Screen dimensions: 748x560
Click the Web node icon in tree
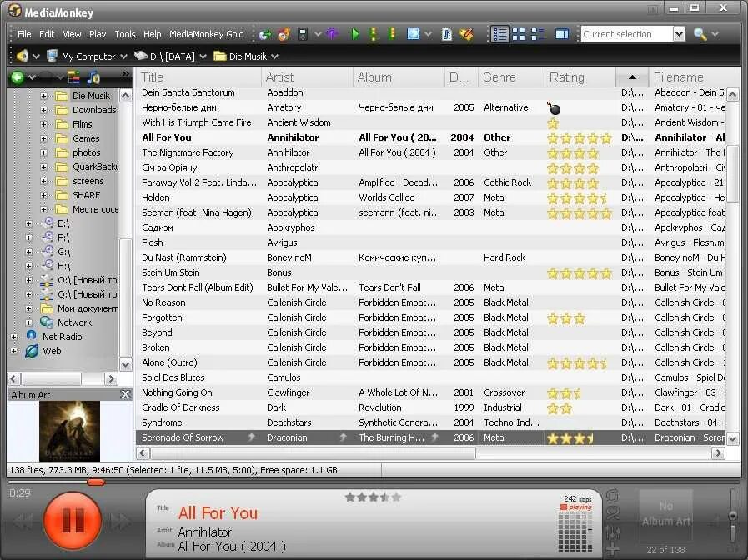(32, 351)
